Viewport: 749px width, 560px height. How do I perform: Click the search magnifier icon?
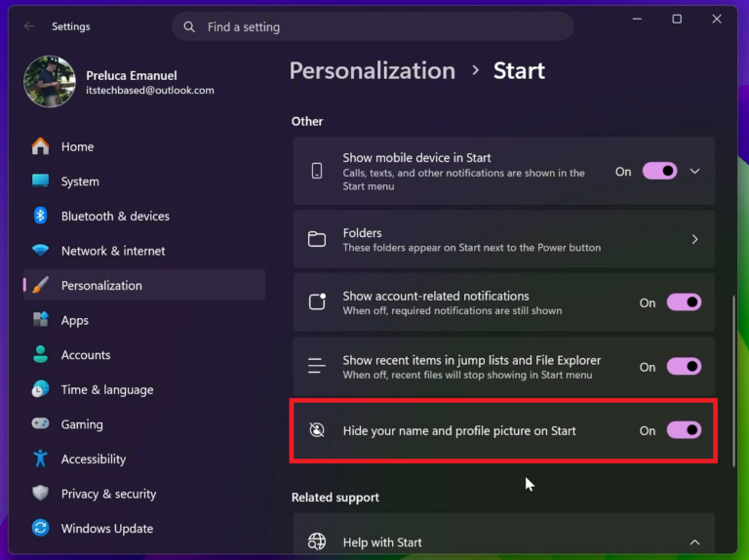click(189, 26)
